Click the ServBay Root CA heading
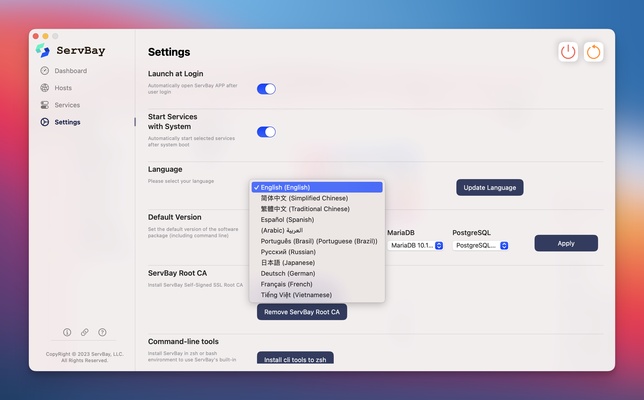This screenshot has height=400, width=644. pyautogui.click(x=177, y=273)
